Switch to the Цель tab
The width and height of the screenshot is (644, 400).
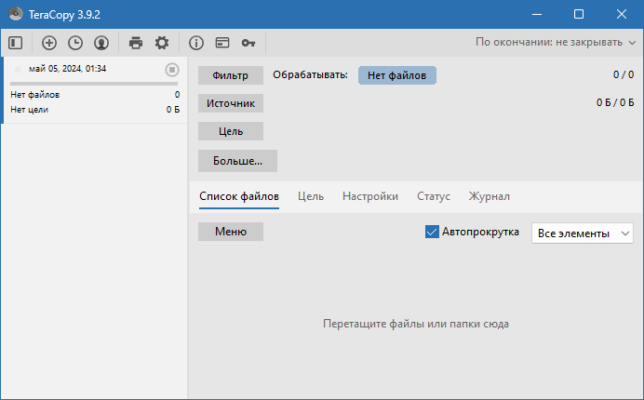[310, 197]
